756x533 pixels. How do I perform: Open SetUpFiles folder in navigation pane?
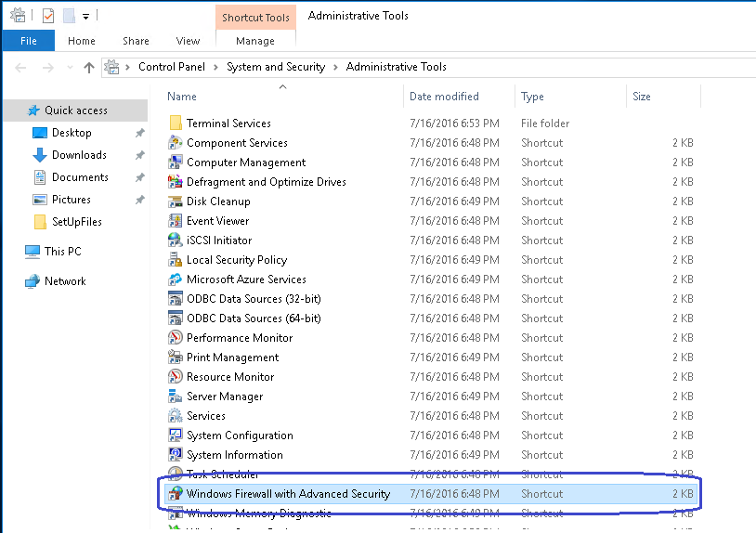[77, 222]
